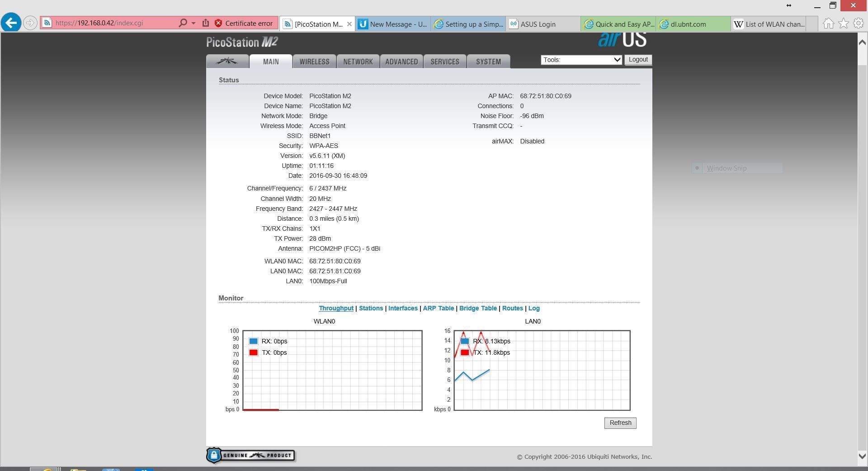This screenshot has width=868, height=471.
Task: Switch to the ASUS Login tab
Action: coord(543,24)
